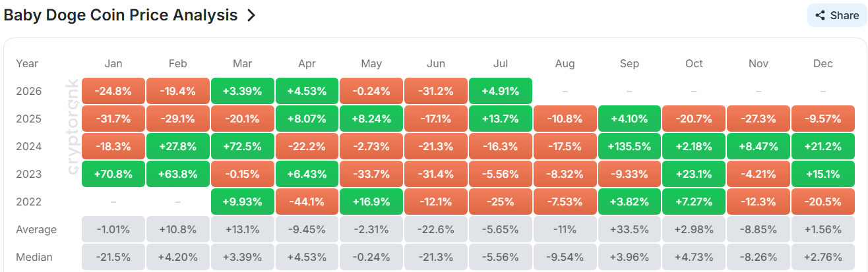
Task: Click the 2024 March +72.5% cell
Action: coord(242,147)
